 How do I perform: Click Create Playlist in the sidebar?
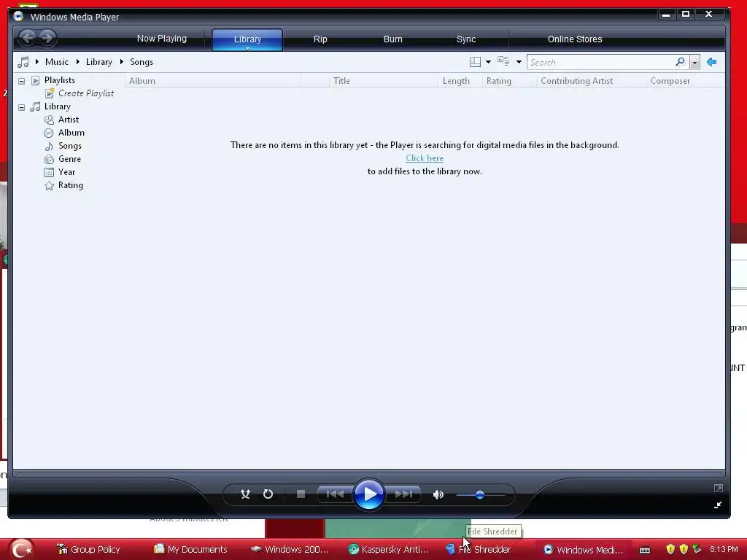[x=86, y=93]
